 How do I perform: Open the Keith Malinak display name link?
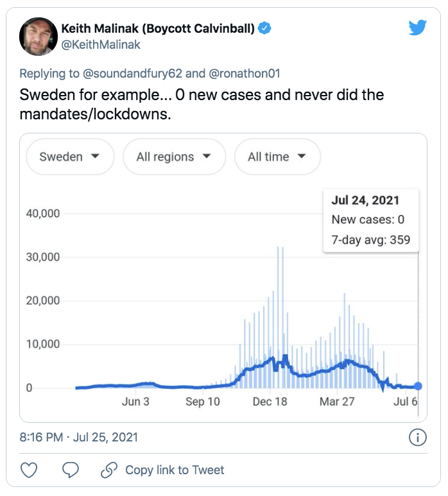158,28
